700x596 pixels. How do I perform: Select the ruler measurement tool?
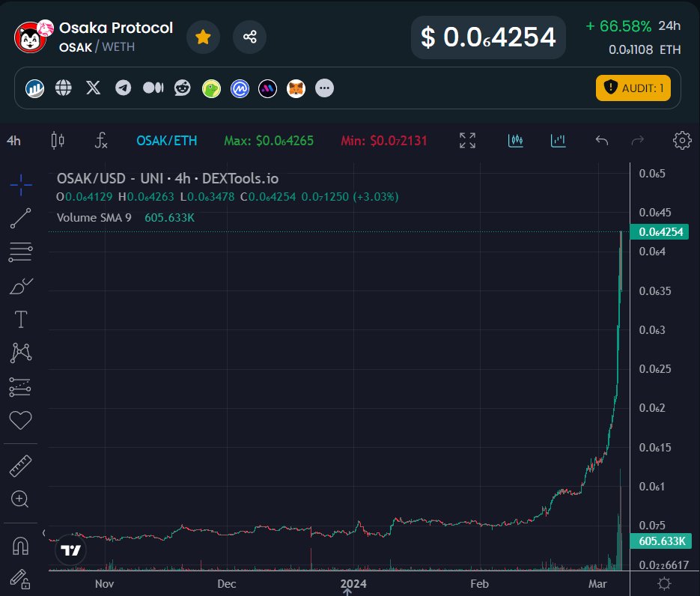point(20,465)
